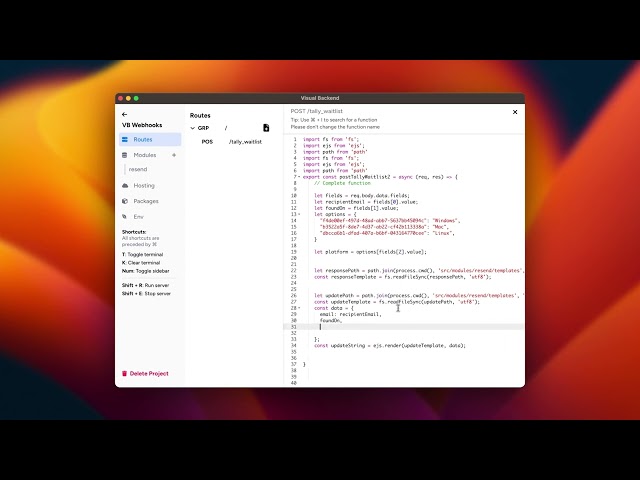Open the Routes section in sidebar
Screen dimensions: 640x480
pos(150,140)
